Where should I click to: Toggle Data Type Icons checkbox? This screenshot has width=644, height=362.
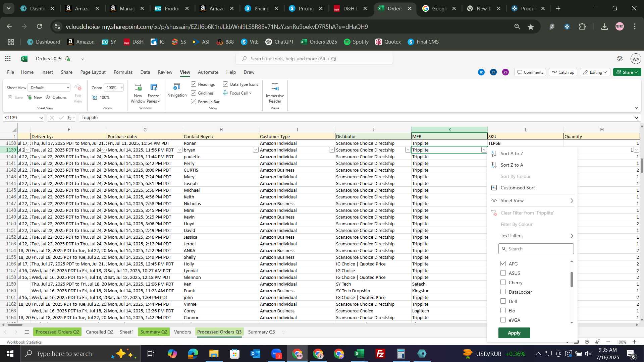coord(225,84)
